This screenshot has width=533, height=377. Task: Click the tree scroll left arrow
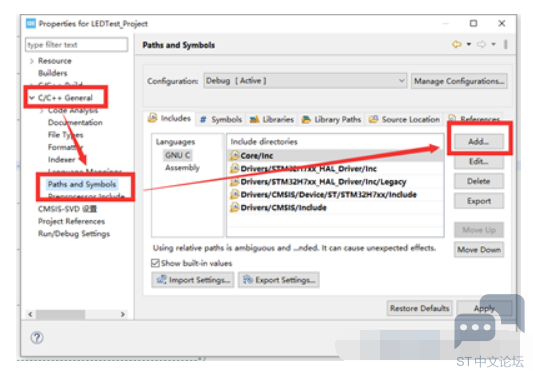coord(31,314)
